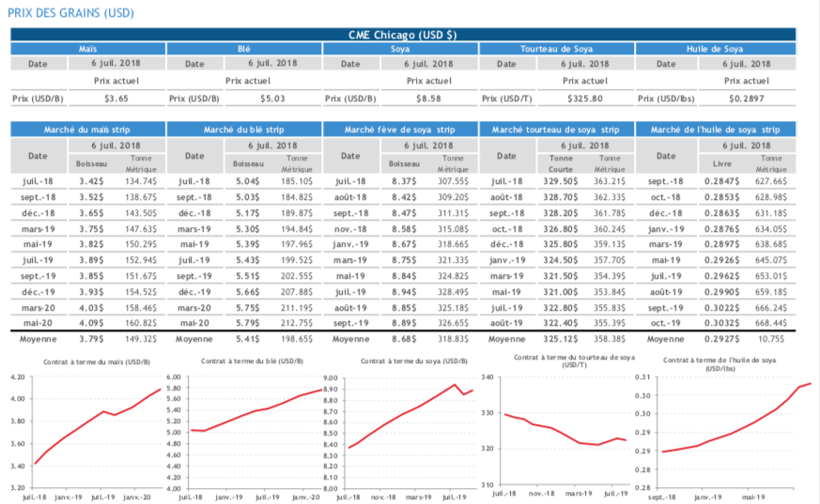Select the Blé column header
The height and width of the screenshot is (504, 820).
pos(243,48)
